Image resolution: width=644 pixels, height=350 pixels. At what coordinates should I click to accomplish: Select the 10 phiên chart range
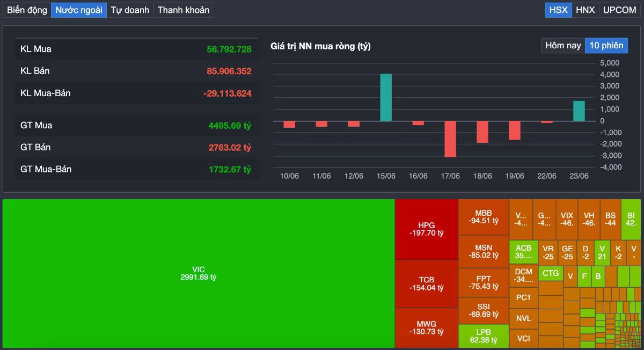[606, 46]
